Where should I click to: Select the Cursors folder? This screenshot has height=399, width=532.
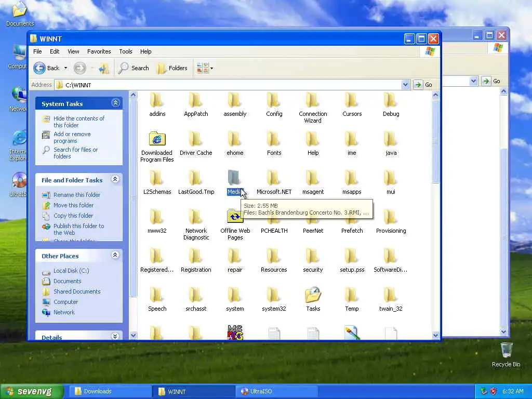[352, 105]
